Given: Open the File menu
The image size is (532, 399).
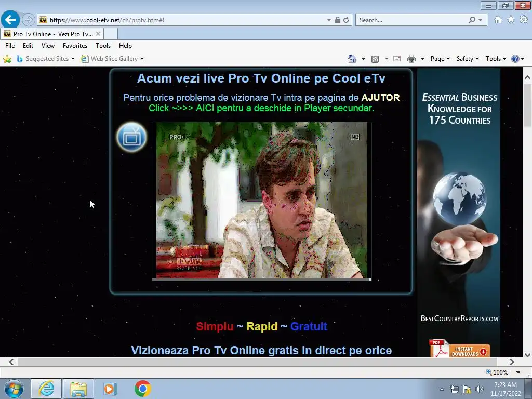Looking at the screenshot, I should click(x=10, y=46).
